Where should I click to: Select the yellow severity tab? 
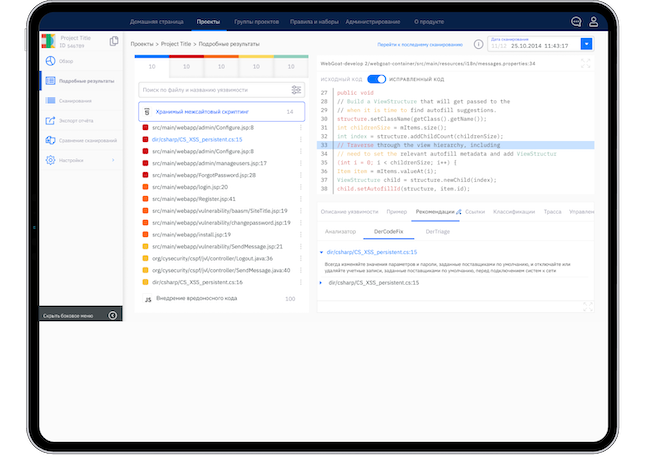pos(256,66)
